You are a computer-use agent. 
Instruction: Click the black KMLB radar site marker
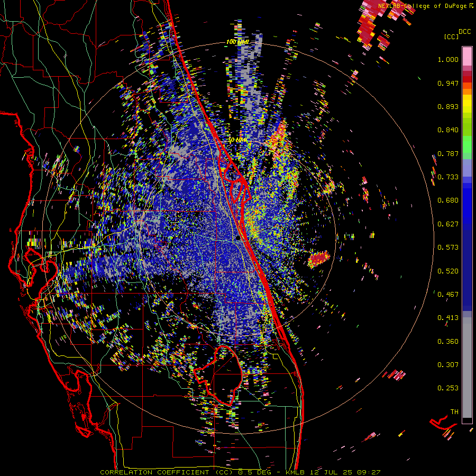click(x=239, y=239)
